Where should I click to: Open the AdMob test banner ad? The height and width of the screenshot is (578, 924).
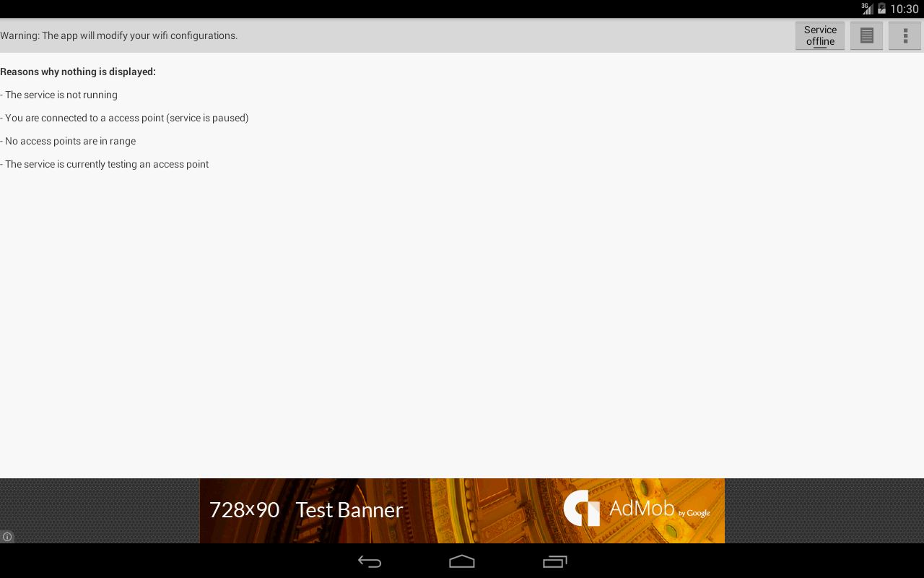tap(462, 511)
